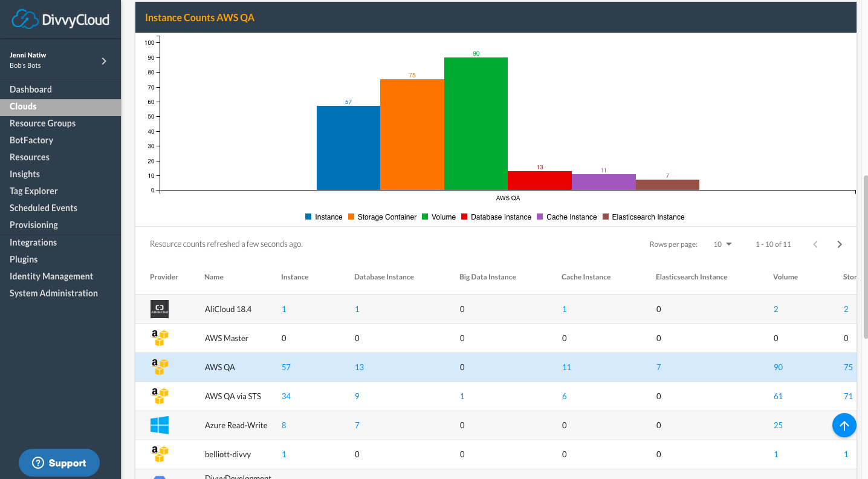
Task: Click the page vertical scrollbar
Action: coord(865,257)
